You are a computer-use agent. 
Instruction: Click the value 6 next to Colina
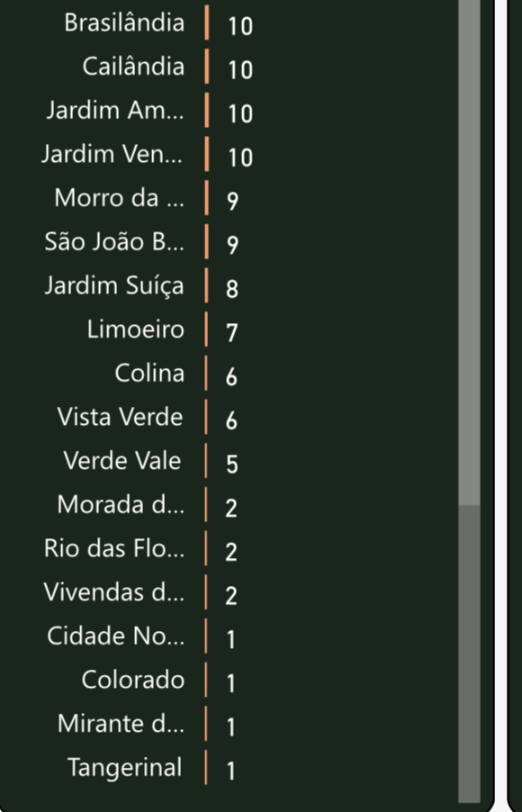tap(231, 376)
